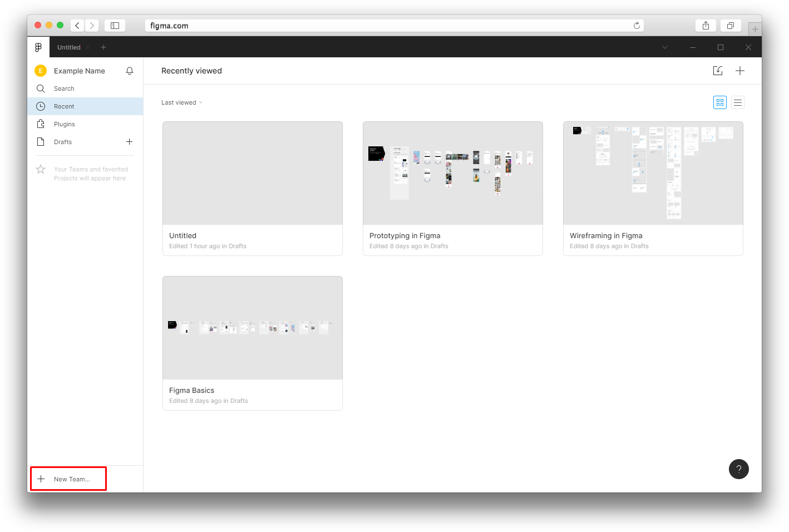Open the Untitled file thumbnail
Viewport: 789px width, 532px height.
pos(253,173)
